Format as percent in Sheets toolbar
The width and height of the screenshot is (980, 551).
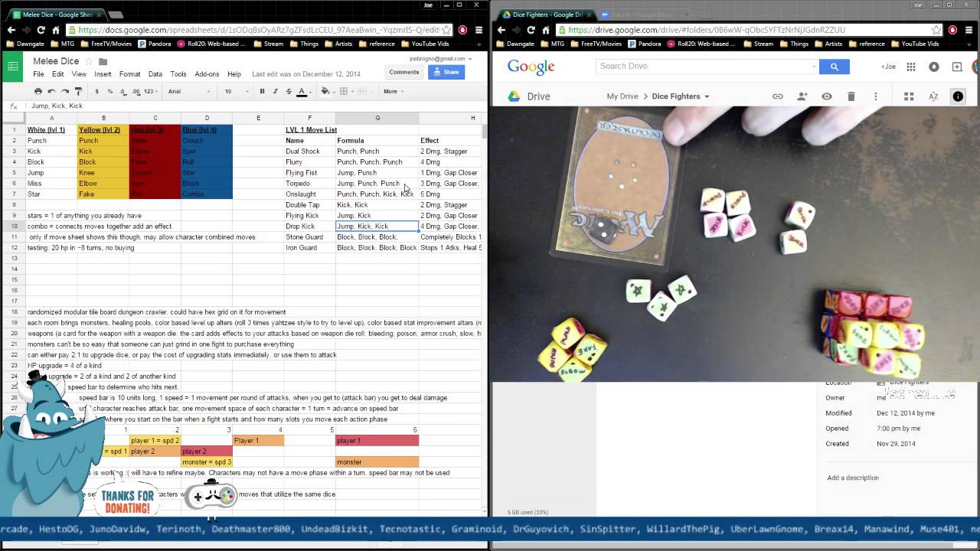109,91
